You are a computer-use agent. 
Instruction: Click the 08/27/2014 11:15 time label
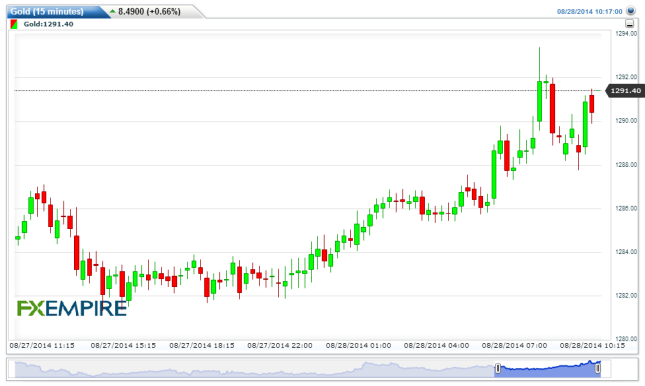click(x=42, y=345)
